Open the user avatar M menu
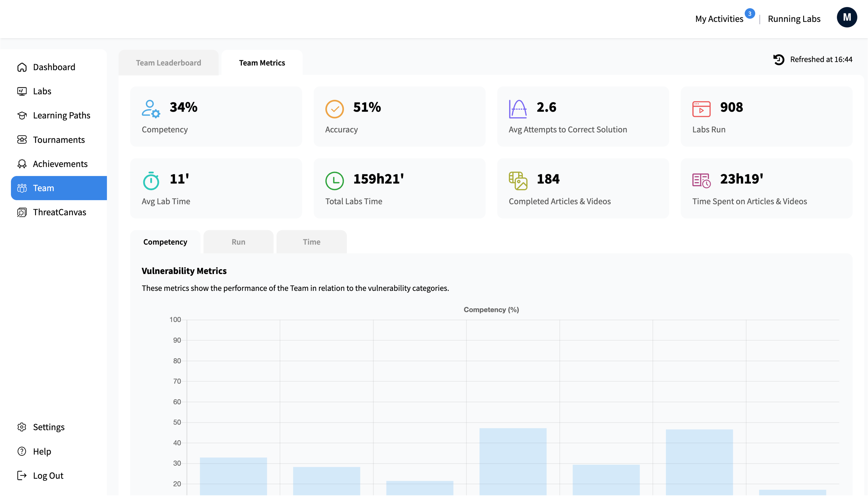The height and width of the screenshot is (496, 868). click(847, 17)
